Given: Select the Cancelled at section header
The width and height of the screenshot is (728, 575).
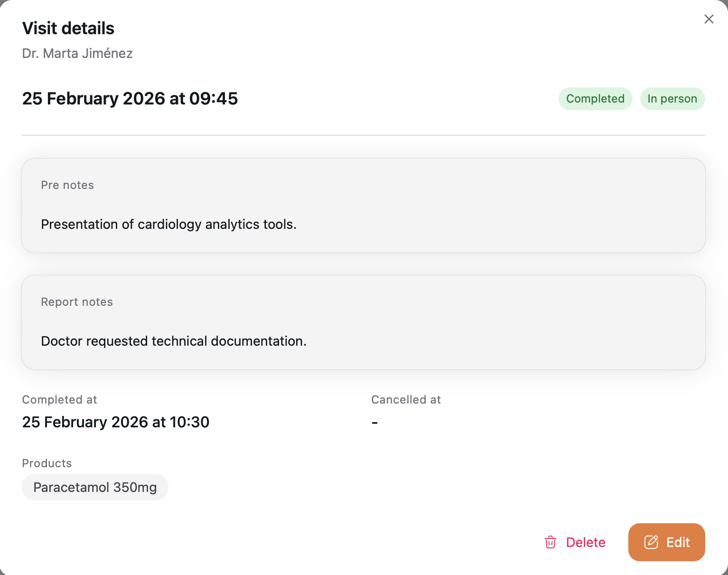Looking at the screenshot, I should 406,399.
